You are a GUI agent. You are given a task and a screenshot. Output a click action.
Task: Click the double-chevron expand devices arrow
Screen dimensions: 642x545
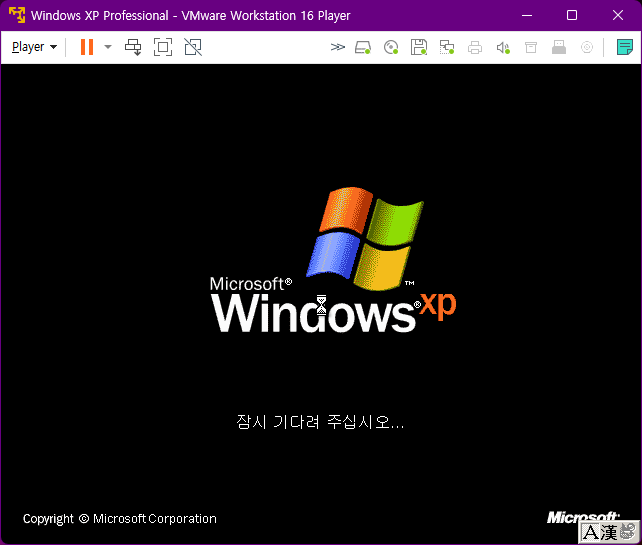[x=338, y=47]
